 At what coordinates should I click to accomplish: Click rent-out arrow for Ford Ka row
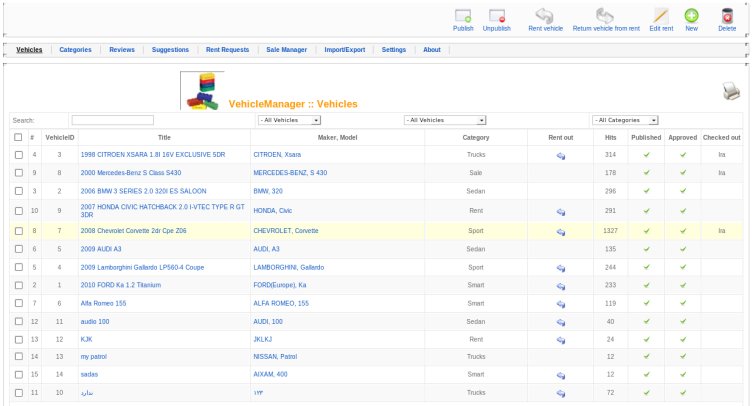(561, 286)
